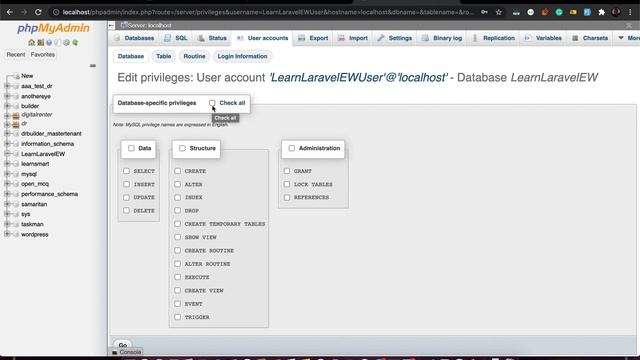
Task: Open the Status tab
Action: click(212, 38)
